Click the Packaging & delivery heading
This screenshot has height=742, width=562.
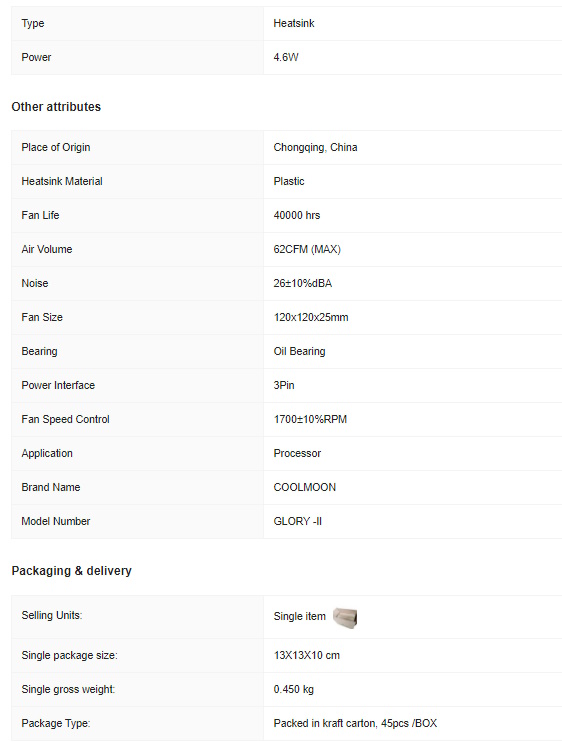pyautogui.click(x=71, y=571)
